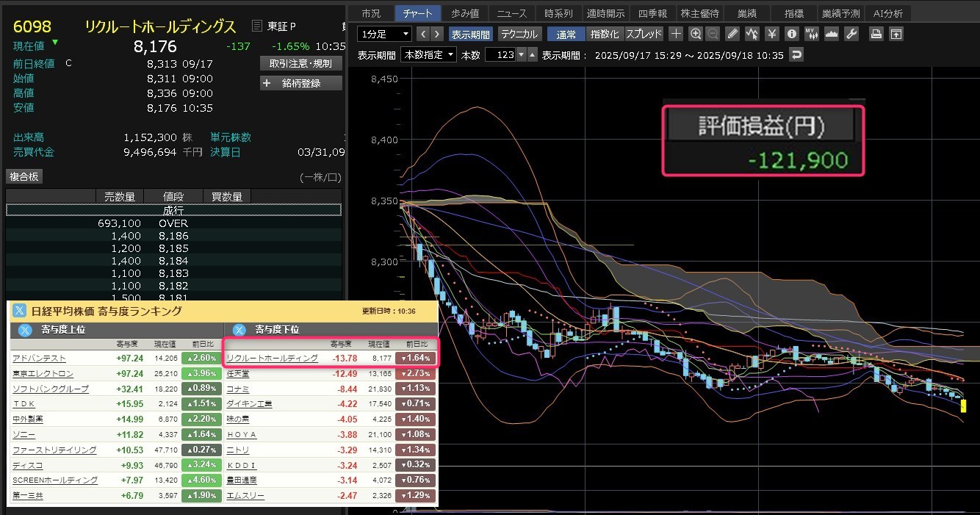Open the 業績予測 tab
The image size is (980, 515).
tap(840, 13)
